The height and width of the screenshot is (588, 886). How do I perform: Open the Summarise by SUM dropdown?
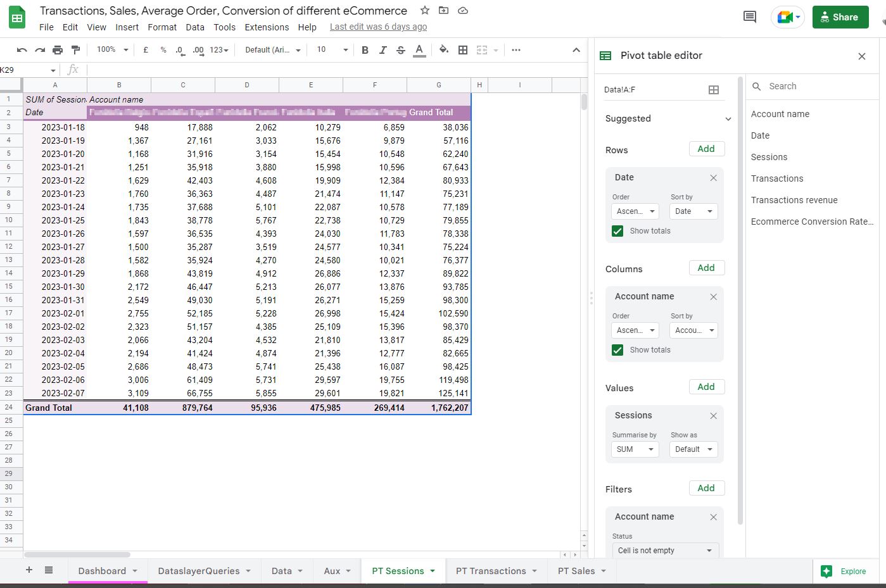[x=635, y=449]
